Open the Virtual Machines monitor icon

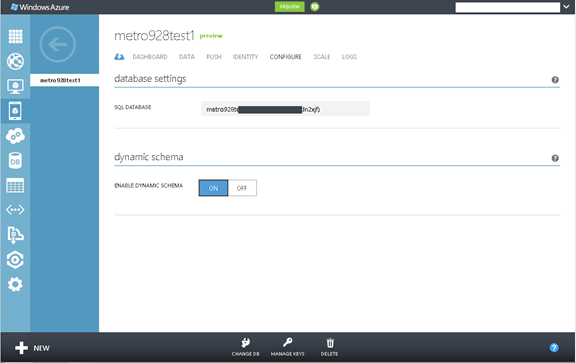(15, 86)
